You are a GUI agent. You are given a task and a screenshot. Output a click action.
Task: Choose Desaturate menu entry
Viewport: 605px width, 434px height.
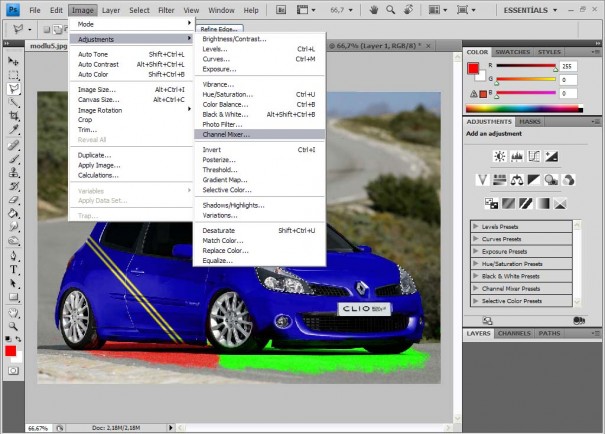tap(259, 230)
